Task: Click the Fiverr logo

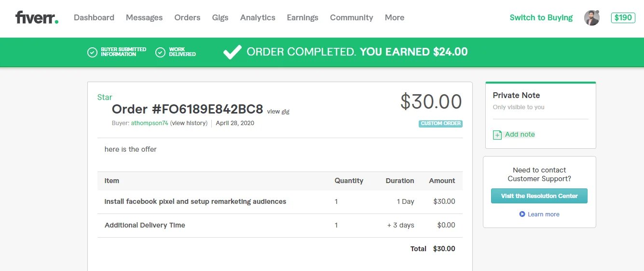Action: click(37, 18)
